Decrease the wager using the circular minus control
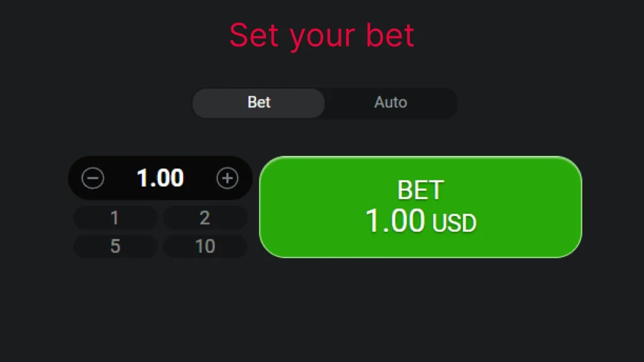 92,178
